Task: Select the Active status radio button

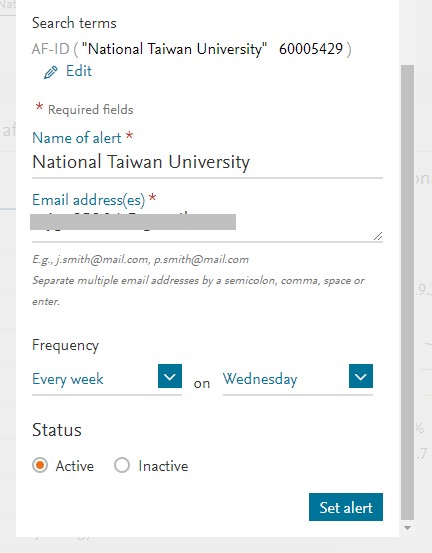Action: pyautogui.click(x=40, y=465)
